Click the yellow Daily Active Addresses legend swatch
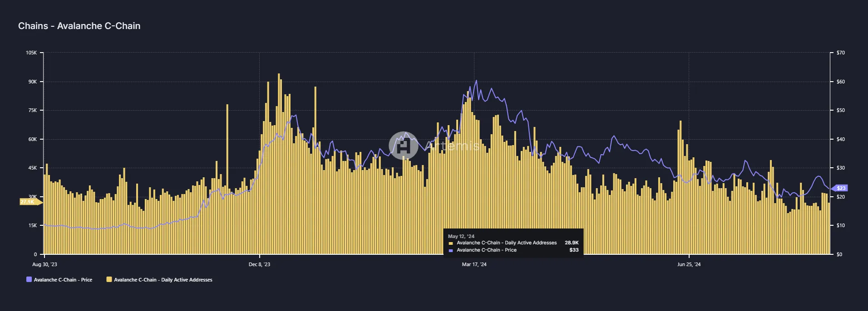 coord(109,280)
